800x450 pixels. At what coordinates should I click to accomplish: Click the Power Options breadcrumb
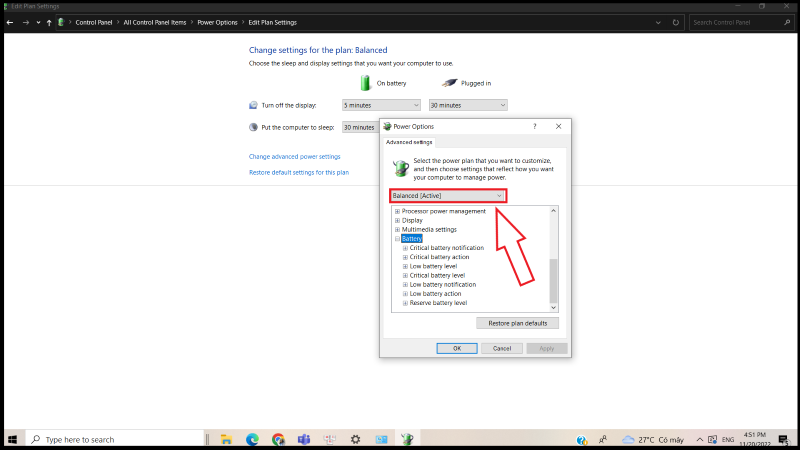(x=217, y=22)
